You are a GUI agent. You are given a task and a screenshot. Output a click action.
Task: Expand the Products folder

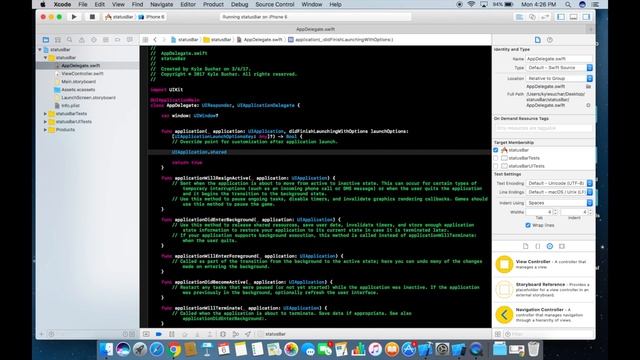tap(45, 130)
